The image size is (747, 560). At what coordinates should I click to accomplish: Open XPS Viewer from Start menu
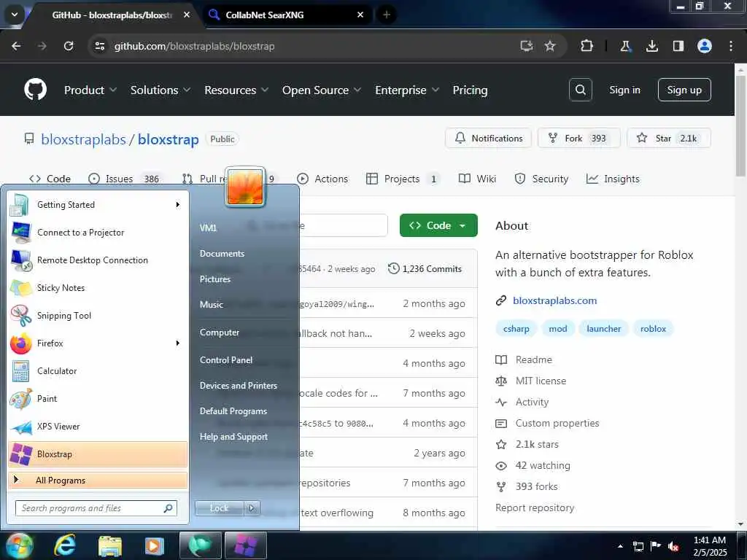(98, 426)
